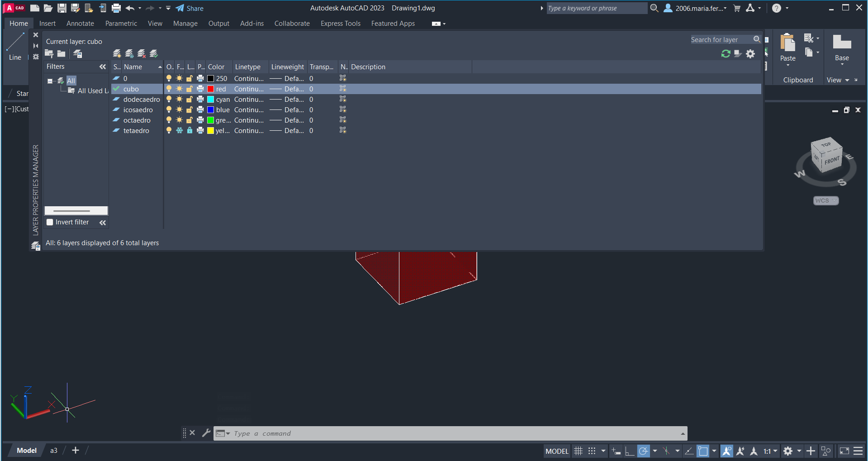Save the drawing with the Save icon

[x=62, y=8]
